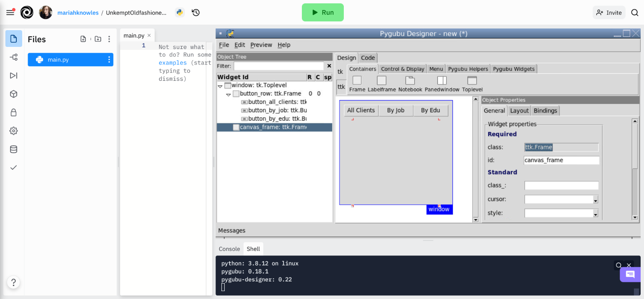This screenshot has height=299, width=644.
Task: Add a Toplevel widget from Containers
Action: [x=472, y=80]
